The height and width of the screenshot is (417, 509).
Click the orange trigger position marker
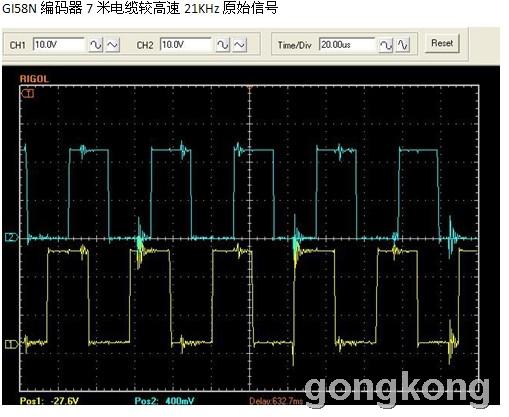[250, 88]
